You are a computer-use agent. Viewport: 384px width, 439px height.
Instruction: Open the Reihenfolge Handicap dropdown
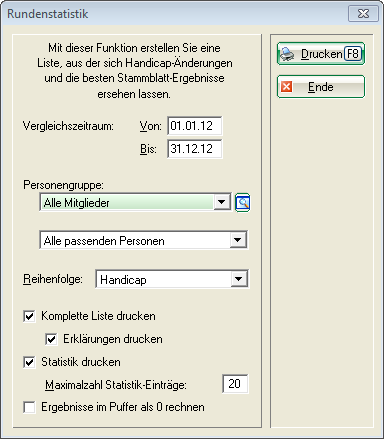coord(239,279)
